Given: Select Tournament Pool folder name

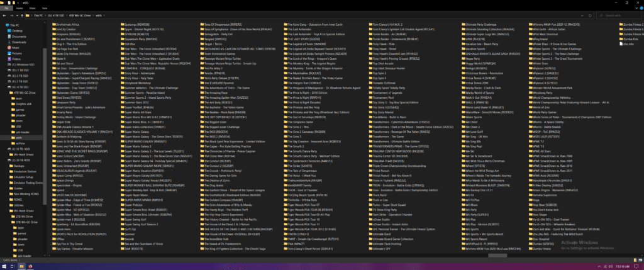Looking at the screenshot, I should click(383, 98).
